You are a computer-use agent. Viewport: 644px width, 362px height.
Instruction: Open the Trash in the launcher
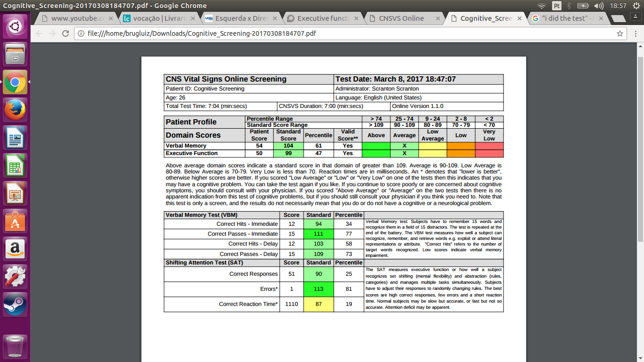click(x=15, y=346)
